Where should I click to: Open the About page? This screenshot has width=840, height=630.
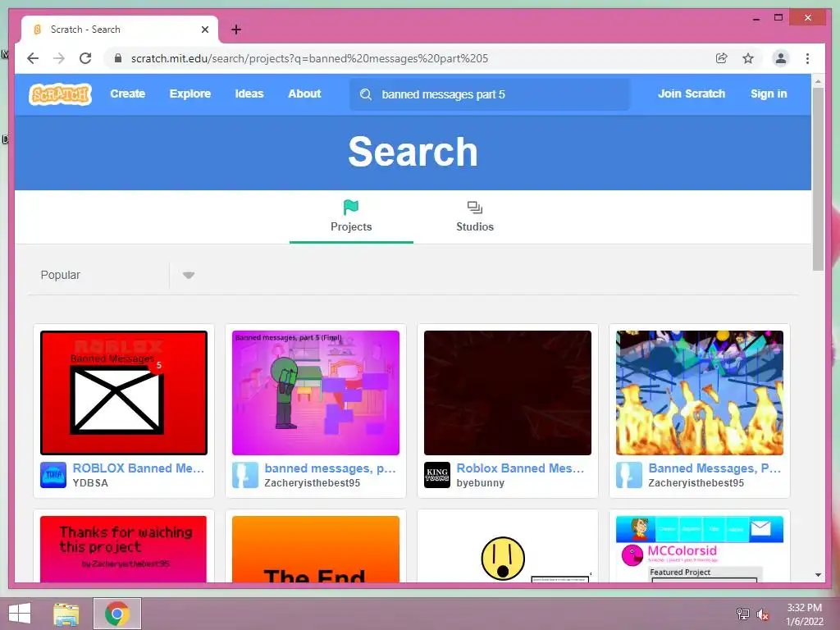[x=304, y=94]
